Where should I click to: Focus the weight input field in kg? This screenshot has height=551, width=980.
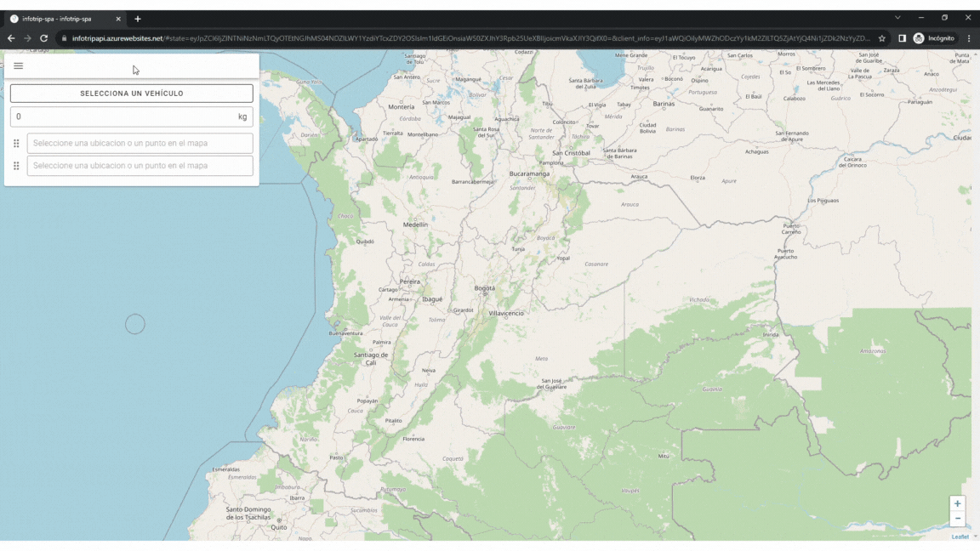(123, 116)
